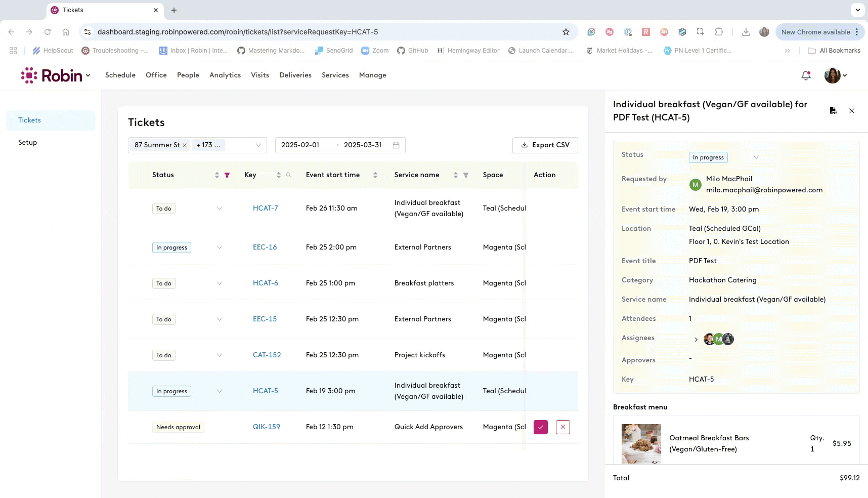
Task: Open Analytics section
Action: pos(225,75)
